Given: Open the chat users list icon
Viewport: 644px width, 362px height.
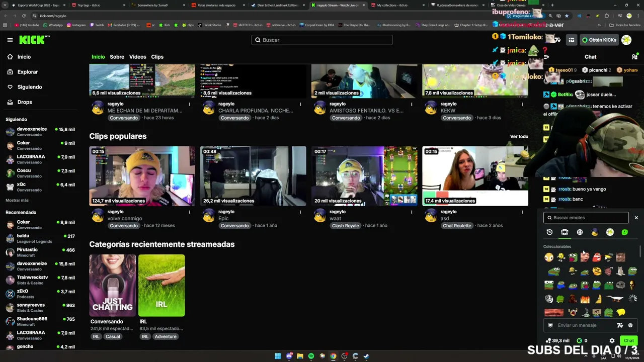Looking at the screenshot, I should coord(634,57).
